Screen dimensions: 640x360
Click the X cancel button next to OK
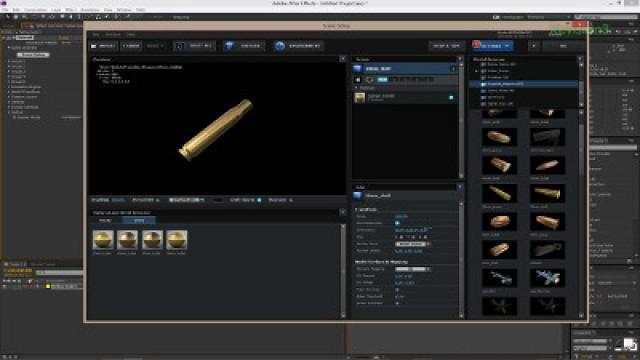533,46
